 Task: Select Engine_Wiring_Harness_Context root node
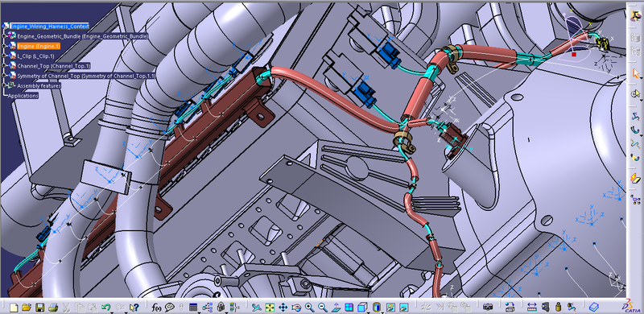[49, 26]
